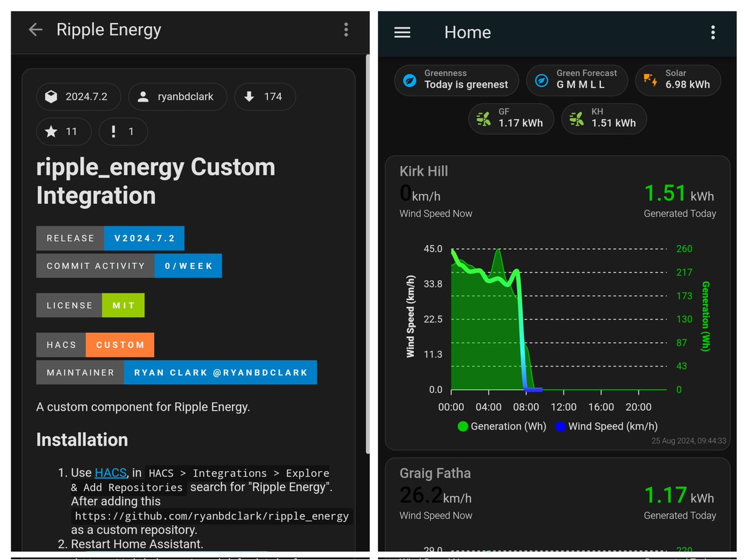Click Graig Fatha 1.17 kWh value
746x560 pixels.
click(x=679, y=496)
